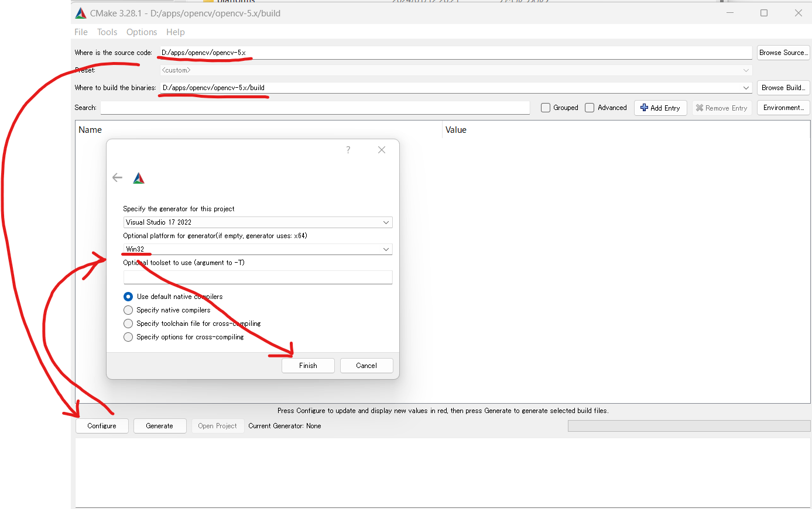812x509 pixels.
Task: Click the Cancel button
Action: click(x=366, y=366)
